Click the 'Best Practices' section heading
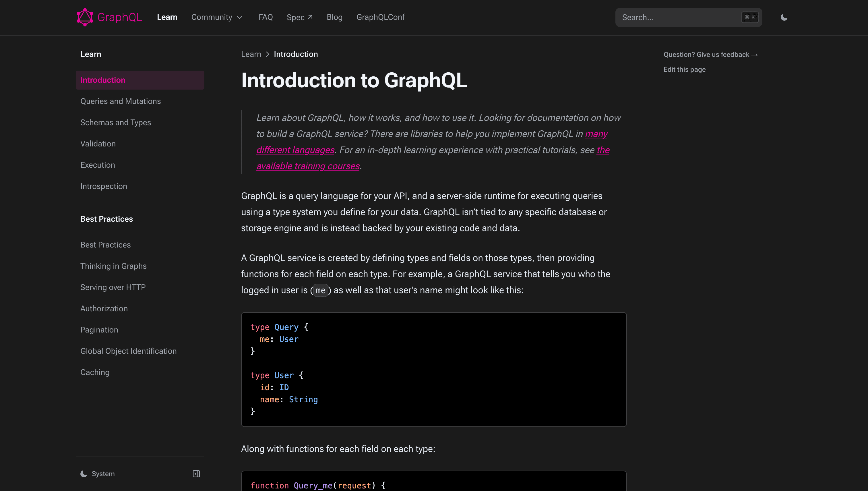The width and height of the screenshot is (868, 491). click(106, 219)
